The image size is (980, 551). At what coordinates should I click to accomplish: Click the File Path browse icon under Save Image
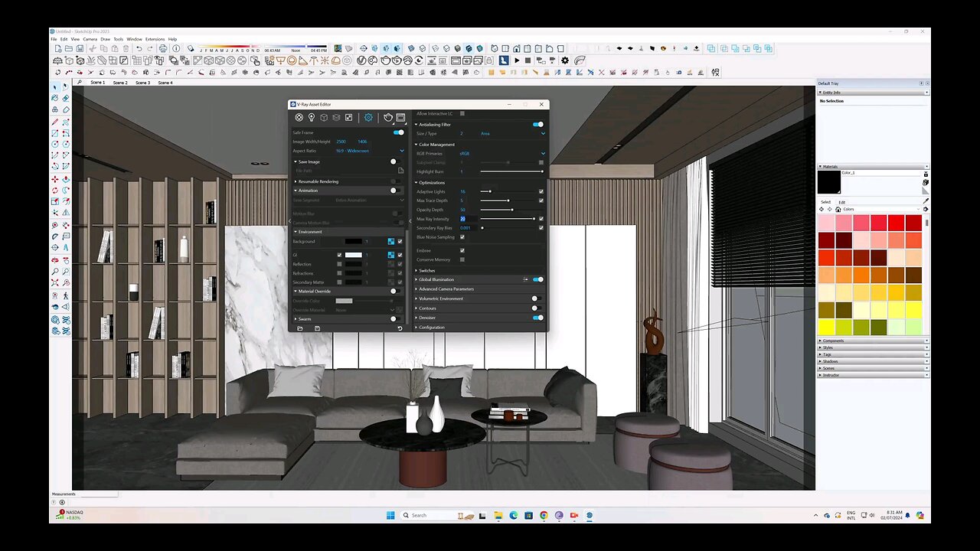400,171
